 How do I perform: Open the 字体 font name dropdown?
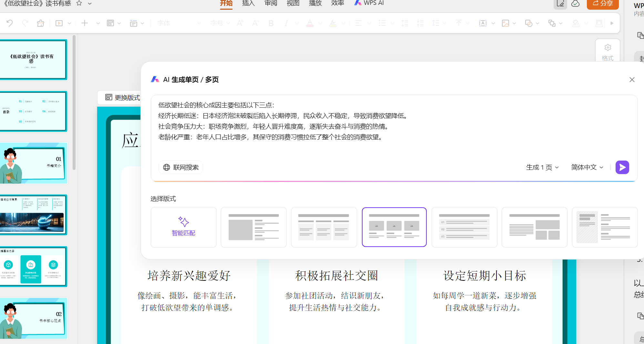179,23
